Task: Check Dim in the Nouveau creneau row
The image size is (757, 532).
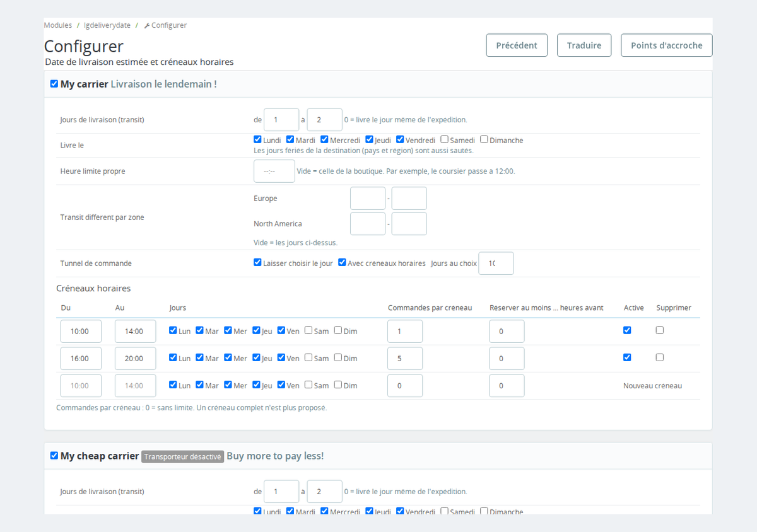Action: coord(338,385)
